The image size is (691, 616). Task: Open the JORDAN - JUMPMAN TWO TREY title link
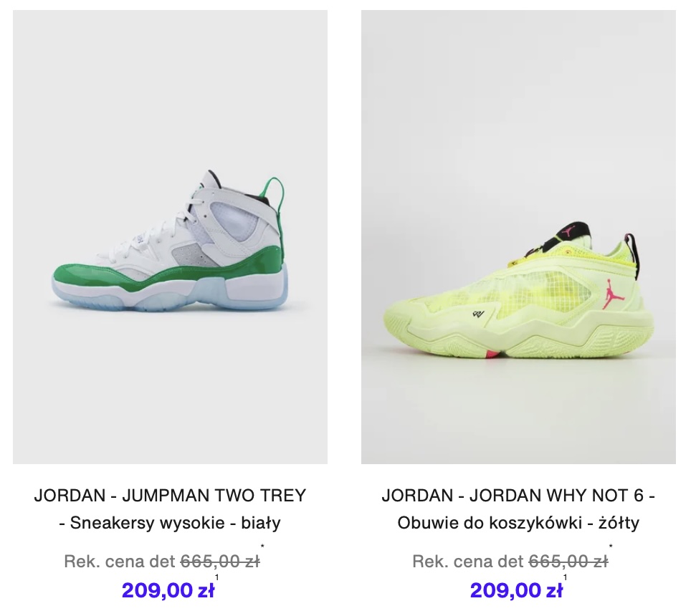170,496
